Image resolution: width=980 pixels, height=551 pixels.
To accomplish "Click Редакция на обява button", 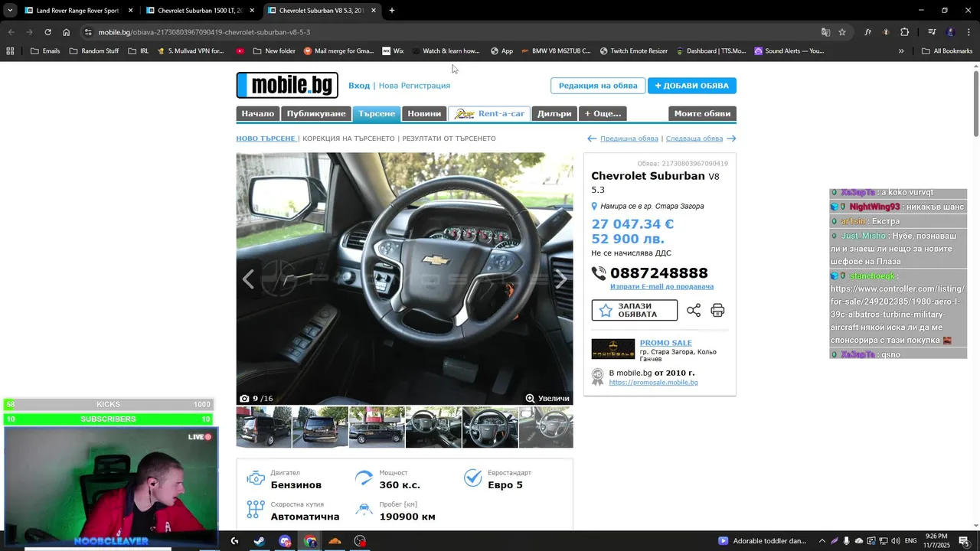I will point(598,86).
